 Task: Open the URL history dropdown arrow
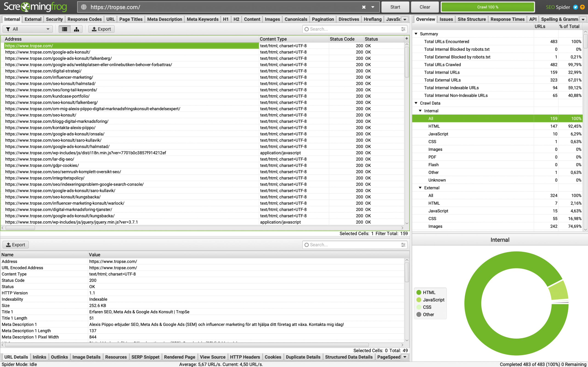tap(373, 7)
